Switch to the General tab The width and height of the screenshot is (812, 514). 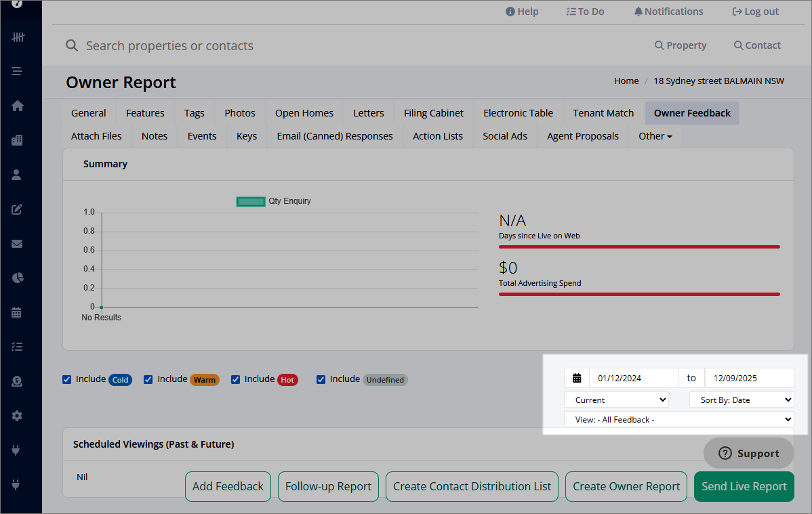click(89, 113)
